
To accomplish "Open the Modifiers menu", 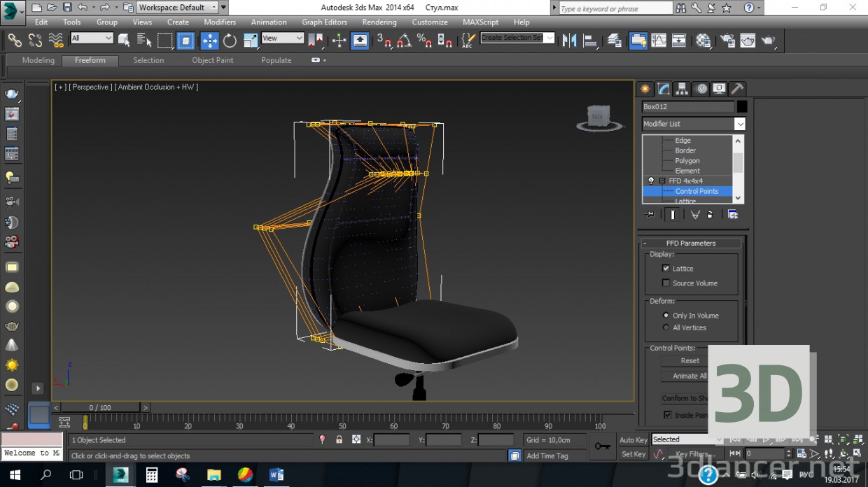I will [220, 22].
